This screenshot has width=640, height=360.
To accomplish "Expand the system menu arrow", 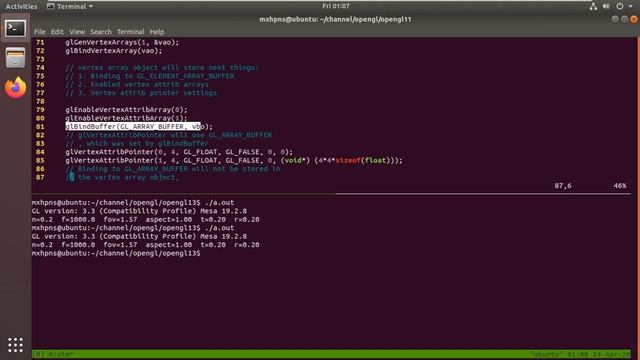I will [x=631, y=6].
